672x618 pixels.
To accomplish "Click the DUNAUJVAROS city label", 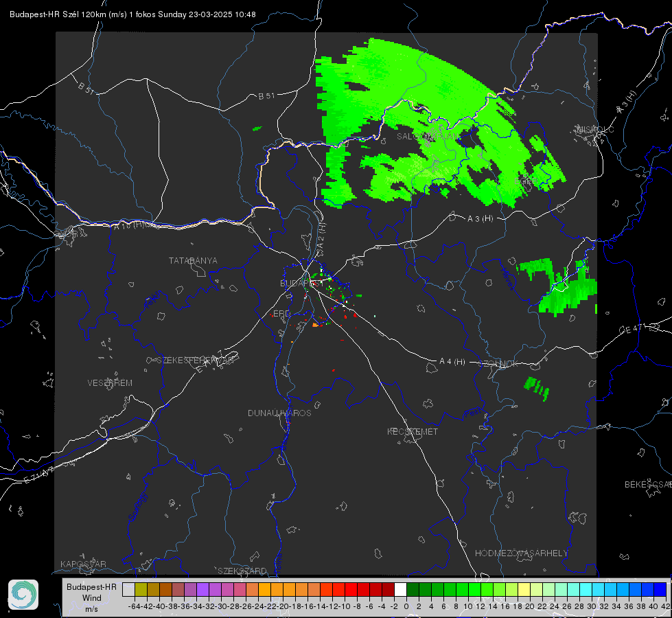I will coord(279,413).
